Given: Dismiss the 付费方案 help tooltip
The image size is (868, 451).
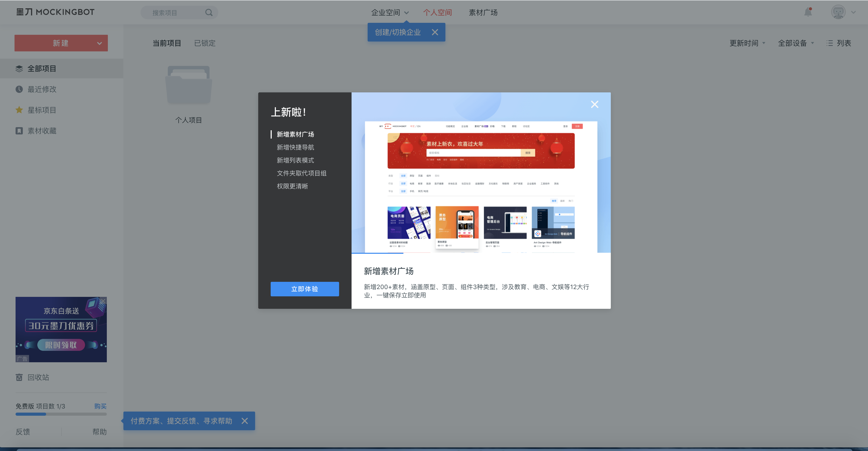Looking at the screenshot, I should pyautogui.click(x=245, y=421).
